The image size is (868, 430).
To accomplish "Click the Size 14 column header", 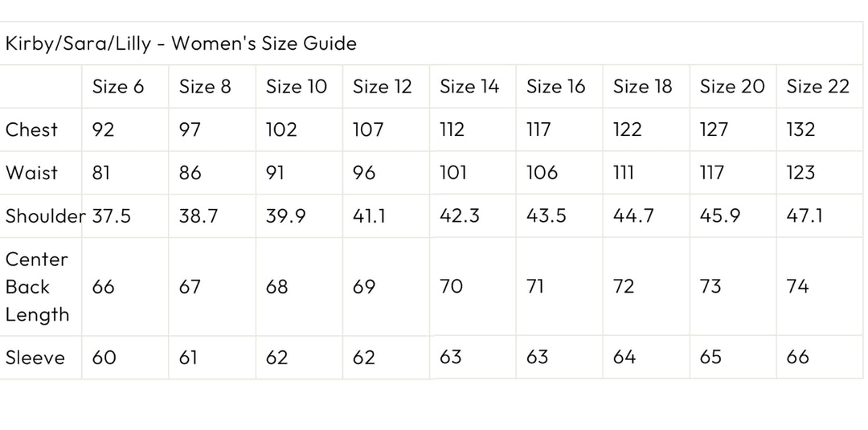I will point(469,87).
